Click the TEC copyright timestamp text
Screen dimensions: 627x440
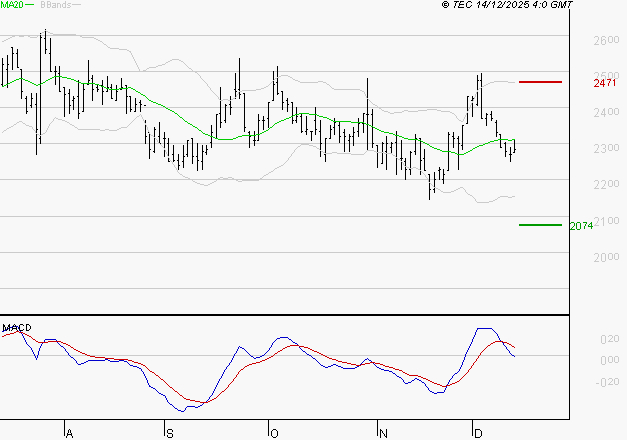click(x=507, y=5)
